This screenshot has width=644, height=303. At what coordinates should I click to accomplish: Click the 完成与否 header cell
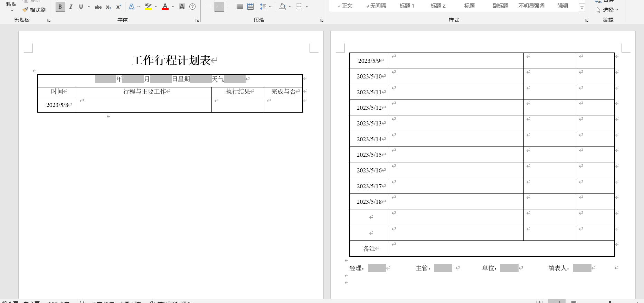tap(283, 92)
